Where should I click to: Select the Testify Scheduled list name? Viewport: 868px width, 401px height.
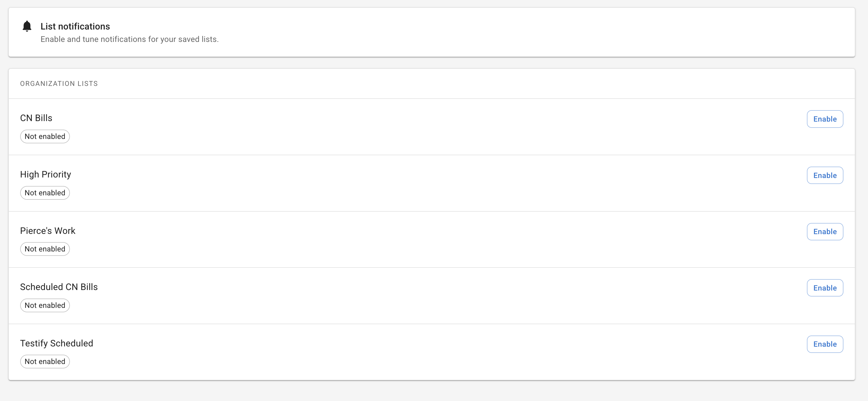(x=56, y=343)
